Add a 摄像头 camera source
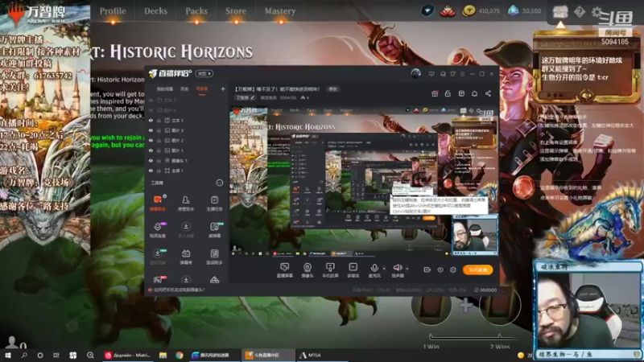The width and height of the screenshot is (644, 362). coord(308,270)
